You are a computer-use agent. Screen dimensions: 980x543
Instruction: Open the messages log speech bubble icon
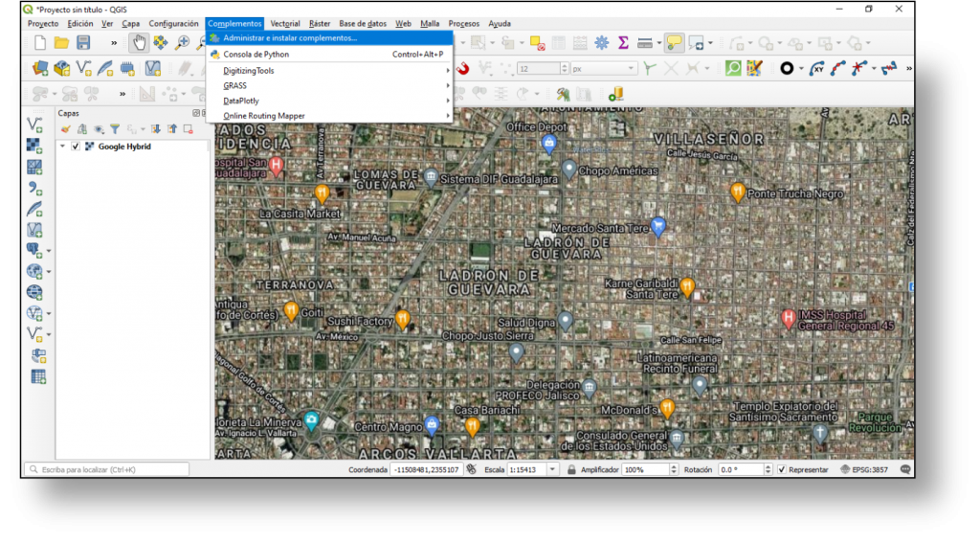(905, 470)
